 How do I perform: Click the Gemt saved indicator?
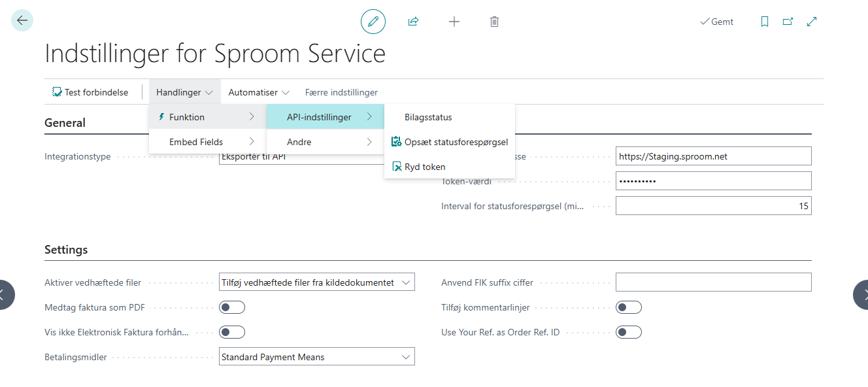(x=716, y=22)
